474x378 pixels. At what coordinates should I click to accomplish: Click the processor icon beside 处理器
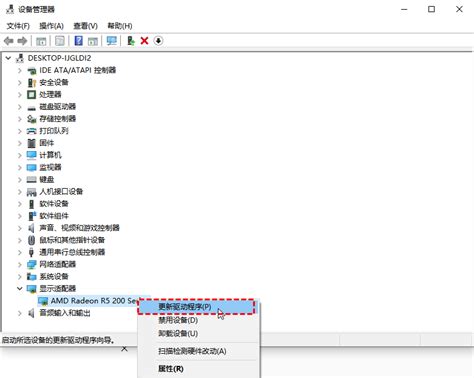pos(31,95)
